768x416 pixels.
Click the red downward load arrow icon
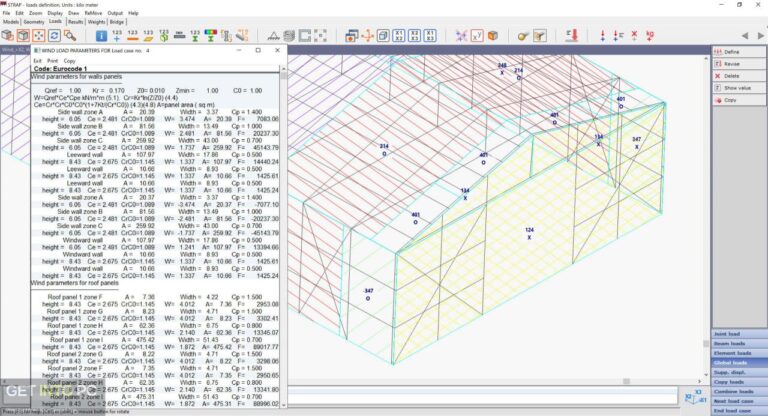[572, 35]
